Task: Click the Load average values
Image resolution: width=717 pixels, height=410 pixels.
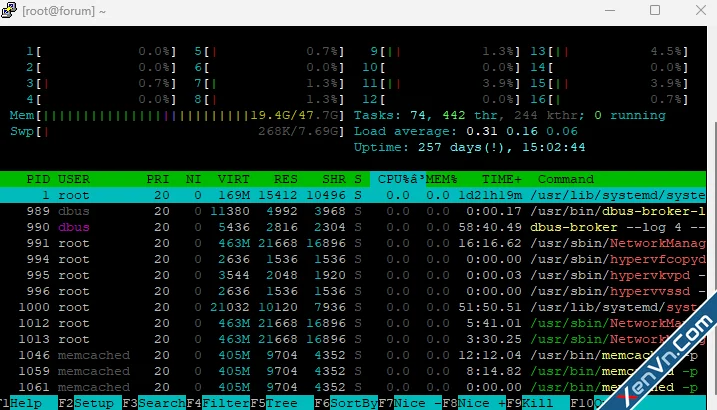Action: pos(522,132)
